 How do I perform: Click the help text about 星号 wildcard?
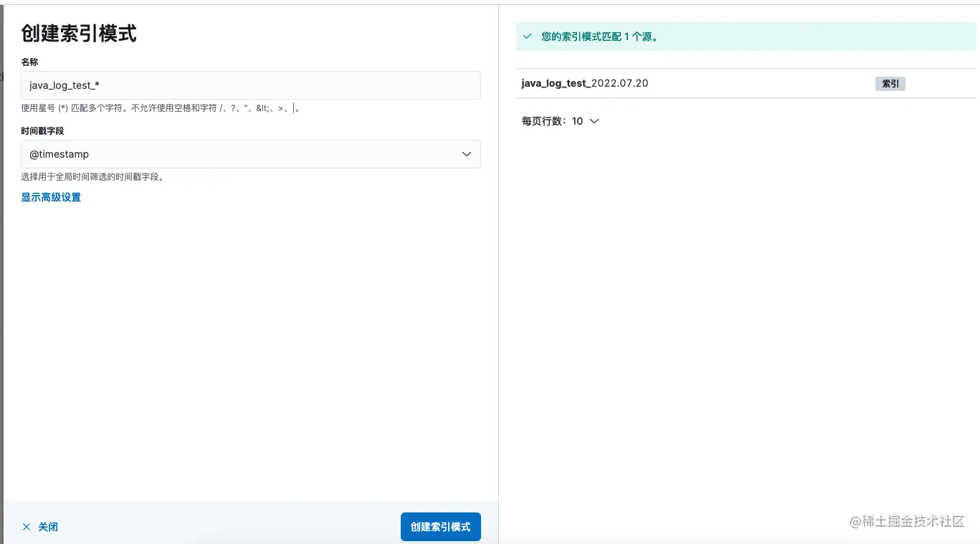click(x=160, y=108)
